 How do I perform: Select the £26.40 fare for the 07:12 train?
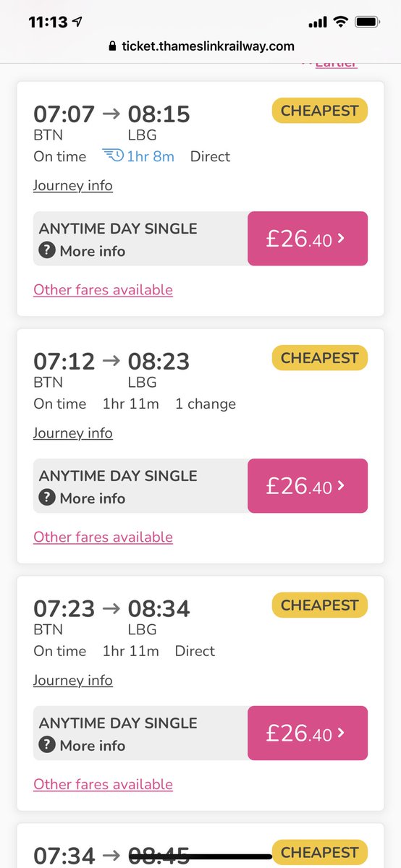click(x=308, y=486)
